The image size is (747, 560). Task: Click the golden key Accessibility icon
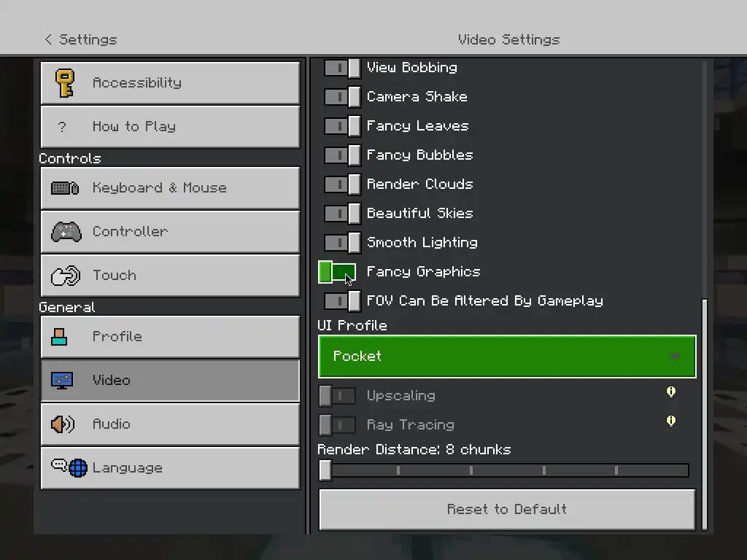[65, 83]
